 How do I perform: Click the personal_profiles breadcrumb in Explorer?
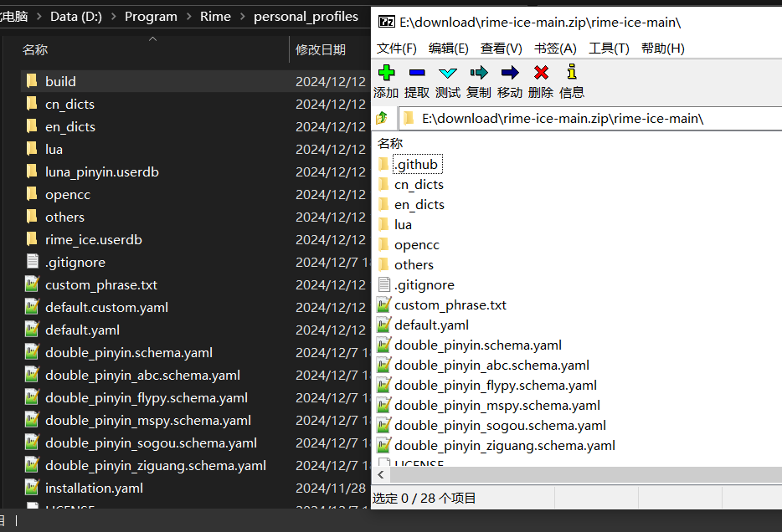coord(306,17)
